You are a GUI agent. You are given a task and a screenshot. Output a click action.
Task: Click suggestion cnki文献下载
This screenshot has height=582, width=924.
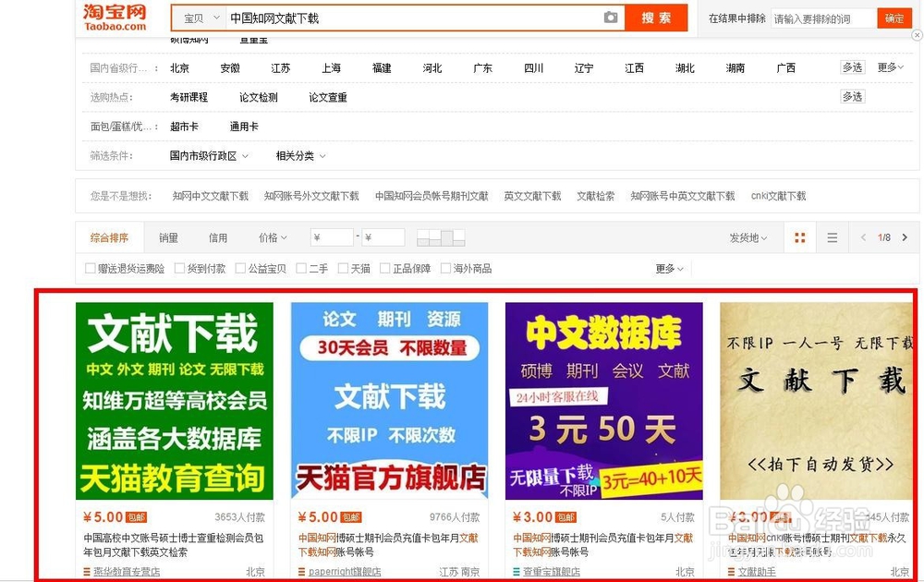(778, 196)
